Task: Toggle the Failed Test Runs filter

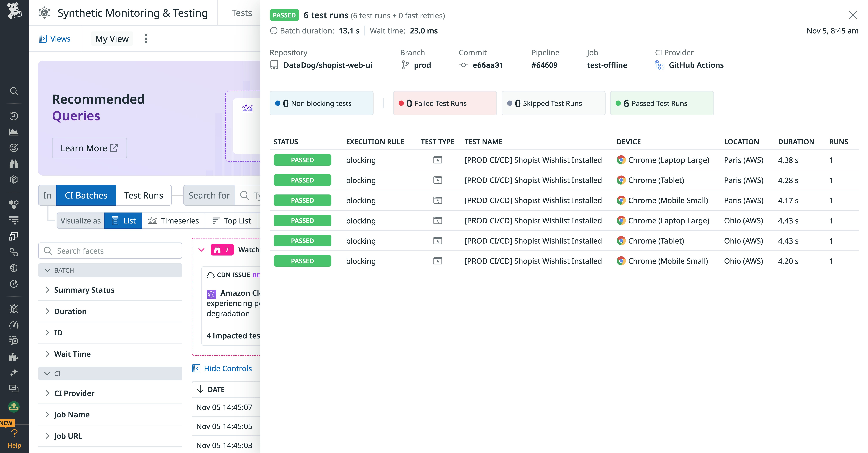Action: point(445,103)
